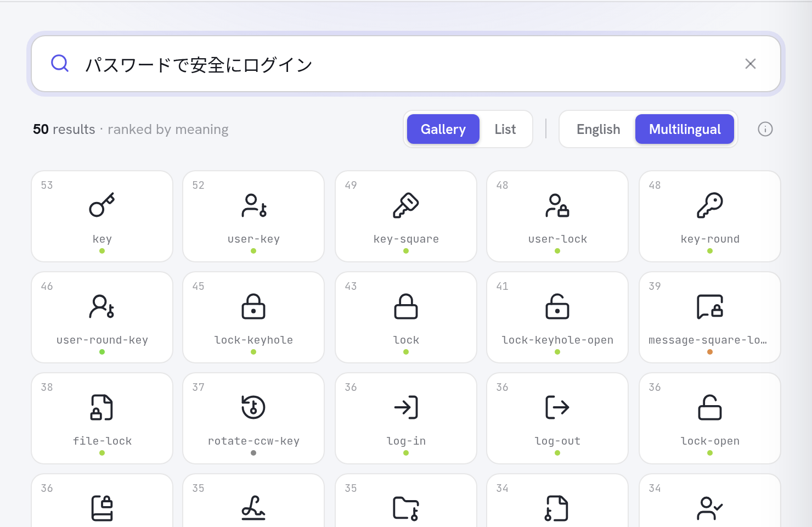The image size is (812, 527).
Task: Open the user-key icon
Action: (253, 216)
